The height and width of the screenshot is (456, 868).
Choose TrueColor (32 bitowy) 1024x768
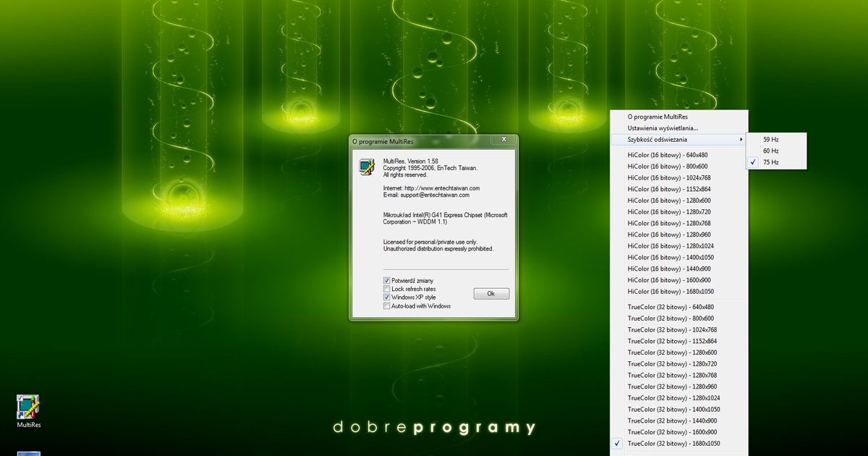(x=679, y=330)
